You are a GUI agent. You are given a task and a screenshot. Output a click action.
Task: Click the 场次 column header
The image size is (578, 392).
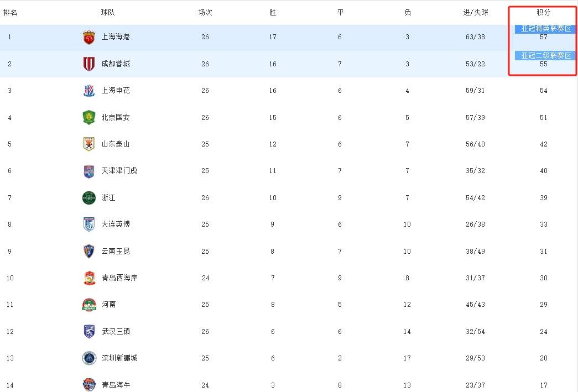[205, 12]
